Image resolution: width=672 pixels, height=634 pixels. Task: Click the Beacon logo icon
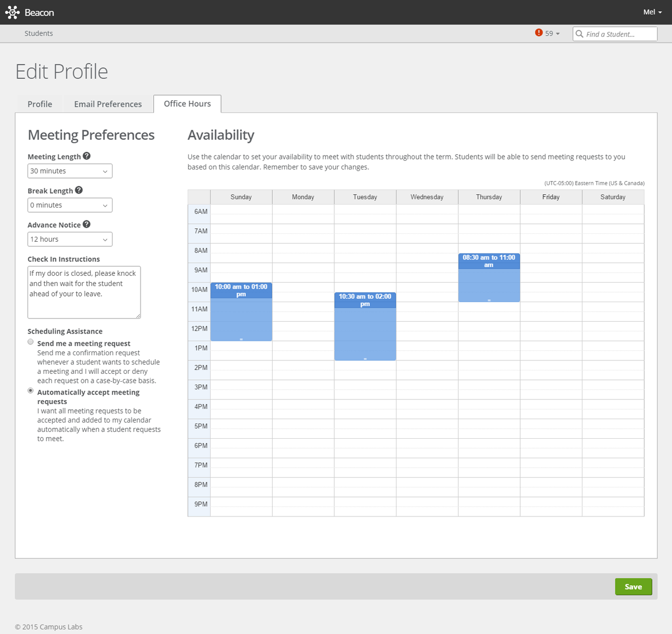point(12,12)
